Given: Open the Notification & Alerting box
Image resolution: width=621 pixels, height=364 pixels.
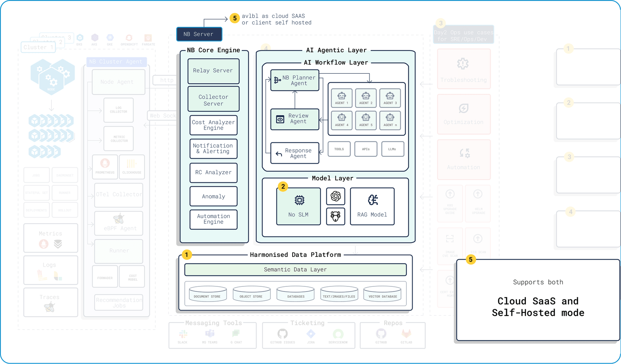Looking at the screenshot, I should [213, 149].
